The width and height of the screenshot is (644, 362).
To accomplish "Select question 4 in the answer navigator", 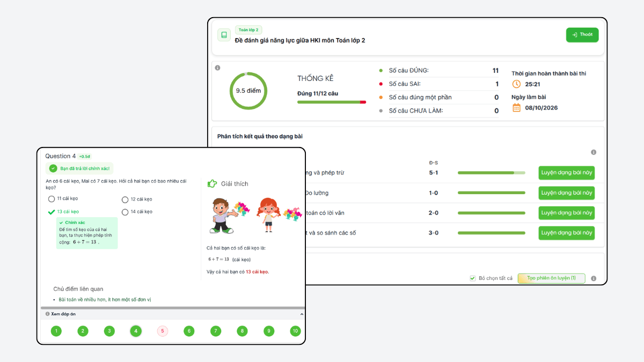I will (x=136, y=331).
